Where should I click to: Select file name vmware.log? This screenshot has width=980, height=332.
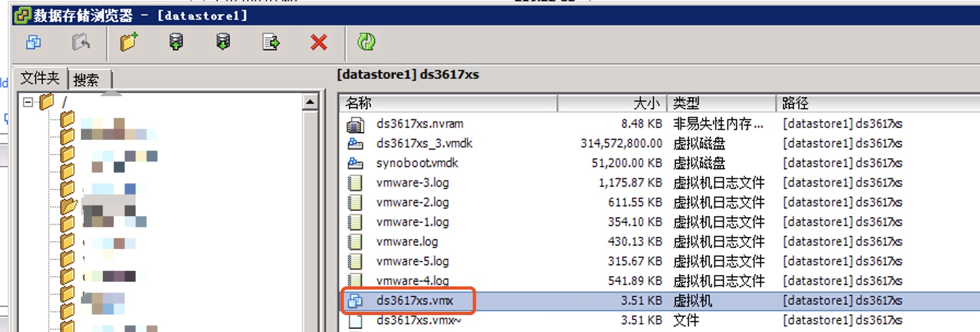click(407, 242)
